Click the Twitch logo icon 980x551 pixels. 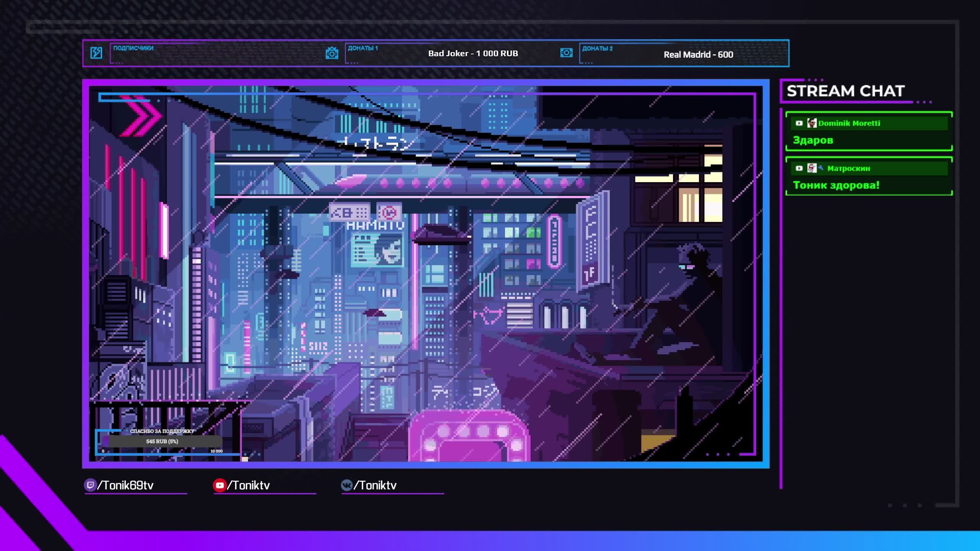(x=90, y=485)
